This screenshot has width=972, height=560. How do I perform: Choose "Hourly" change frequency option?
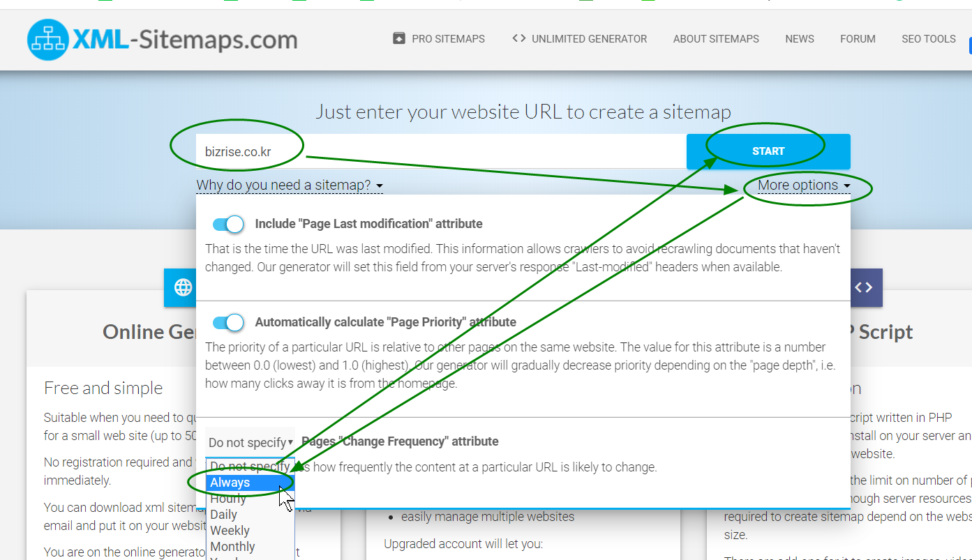[x=250, y=499]
